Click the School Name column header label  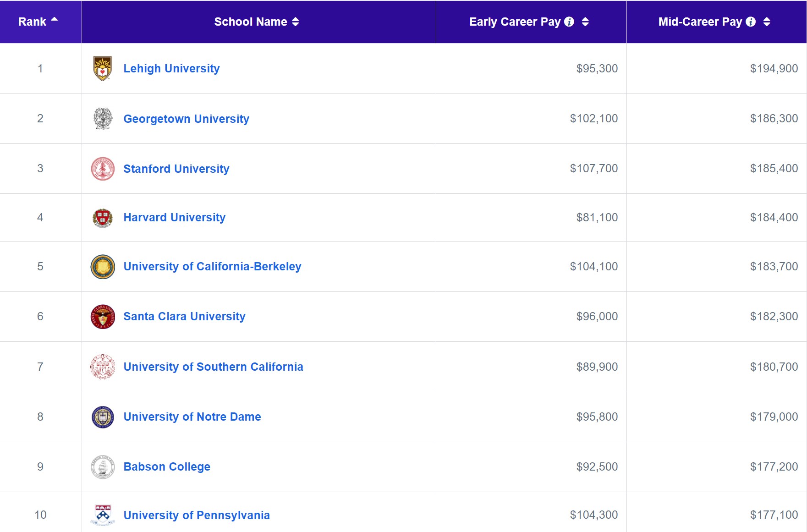click(x=251, y=22)
